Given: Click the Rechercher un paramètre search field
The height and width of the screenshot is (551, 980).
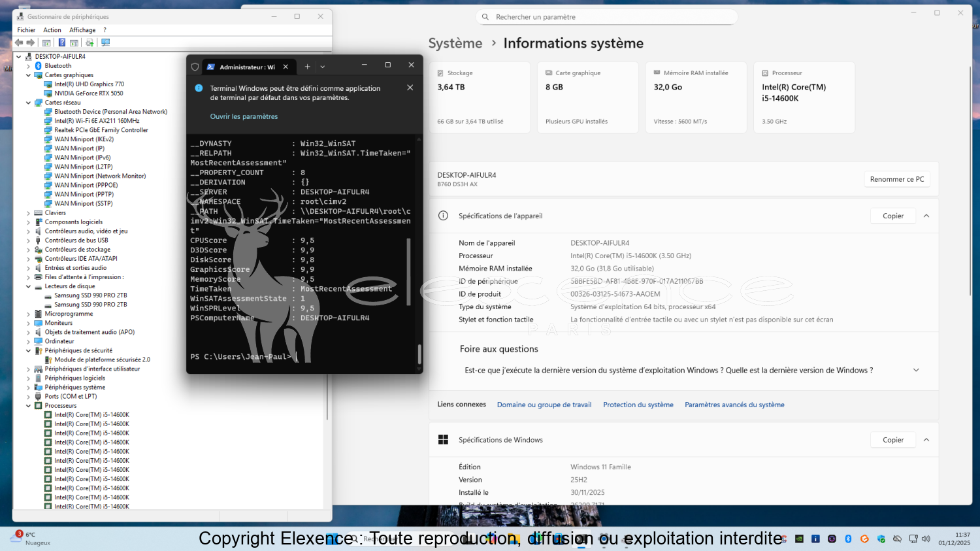Looking at the screenshot, I should (x=608, y=17).
